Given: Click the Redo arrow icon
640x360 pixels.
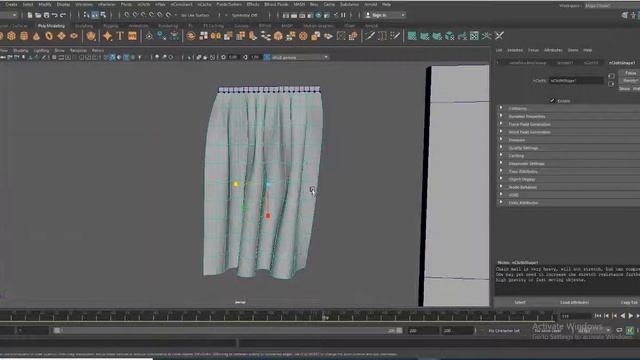Looking at the screenshot, I should click(x=62, y=15).
